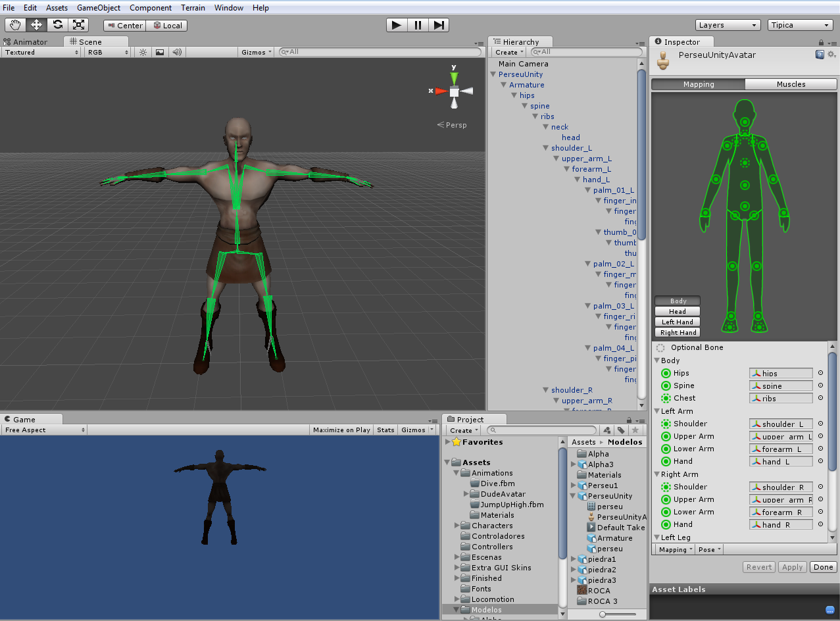Click the Search by Label icon in Project
Image resolution: width=840 pixels, height=621 pixels.
click(622, 430)
